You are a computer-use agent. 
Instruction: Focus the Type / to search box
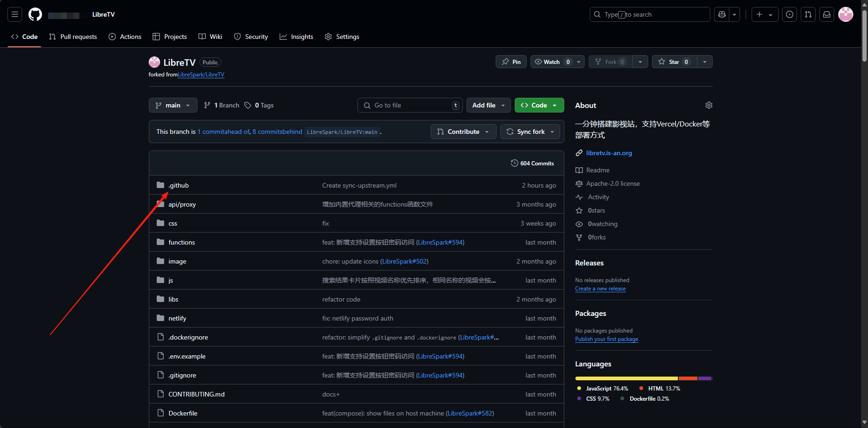tap(650, 14)
